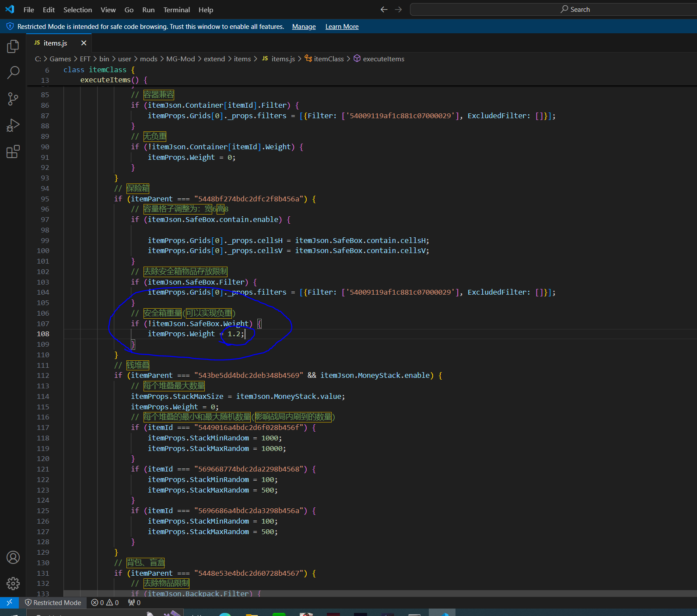Click 'itemJson.MoneyStack.enable' on line 112
Viewport: 697px width, 616px height.
click(375, 376)
